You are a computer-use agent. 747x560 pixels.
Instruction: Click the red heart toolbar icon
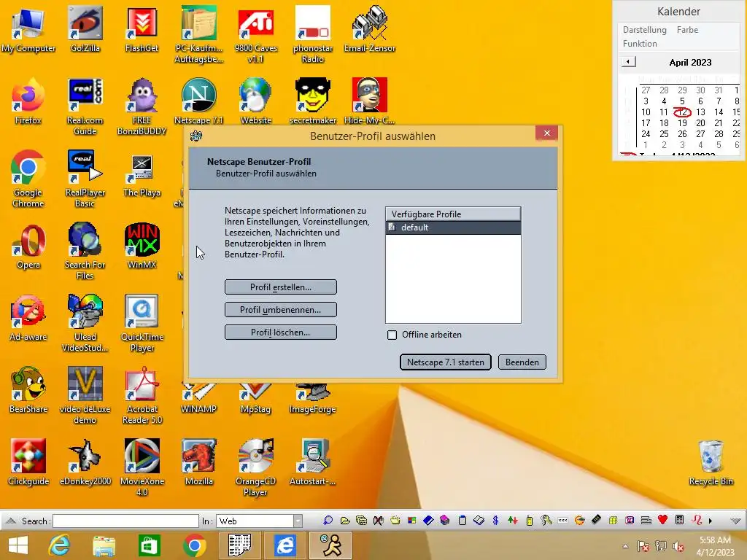tap(662, 520)
